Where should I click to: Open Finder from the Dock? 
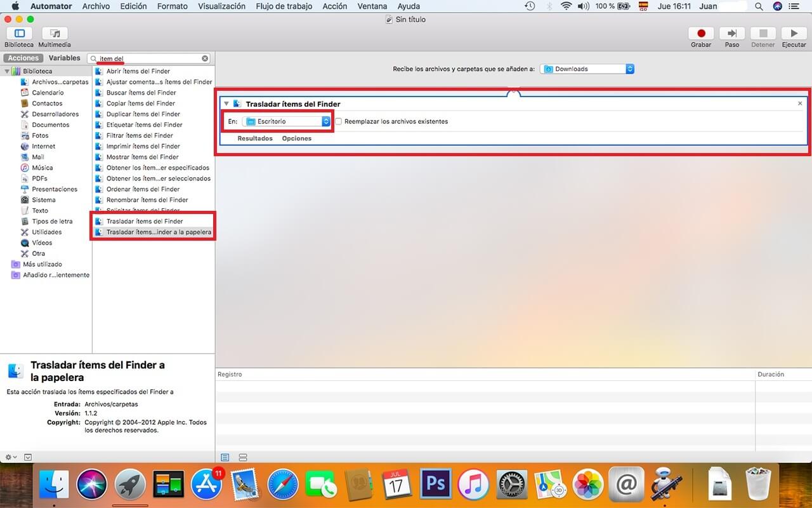tap(54, 485)
